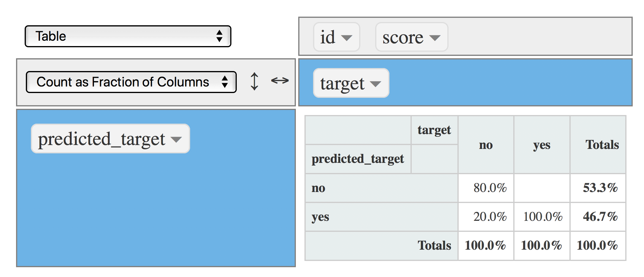Click the 'yes' column header
Viewport: 644px width, 277px height.
[x=542, y=145]
